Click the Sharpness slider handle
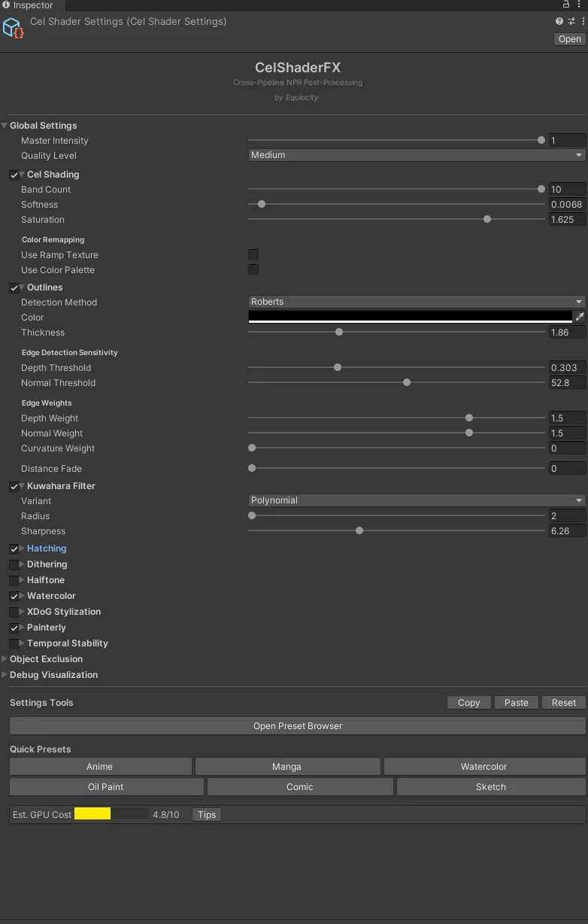This screenshot has width=588, height=924. pos(359,530)
